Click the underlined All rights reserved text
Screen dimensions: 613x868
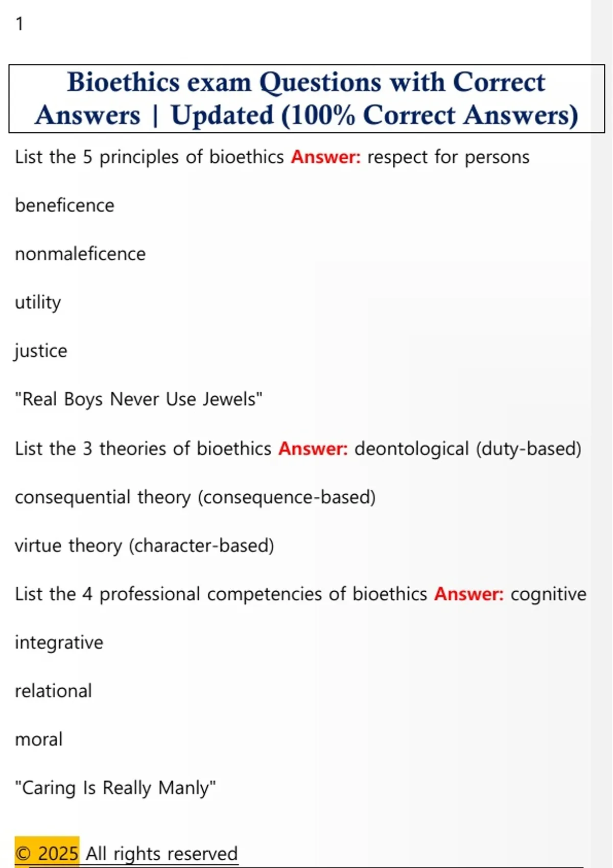tap(161, 853)
